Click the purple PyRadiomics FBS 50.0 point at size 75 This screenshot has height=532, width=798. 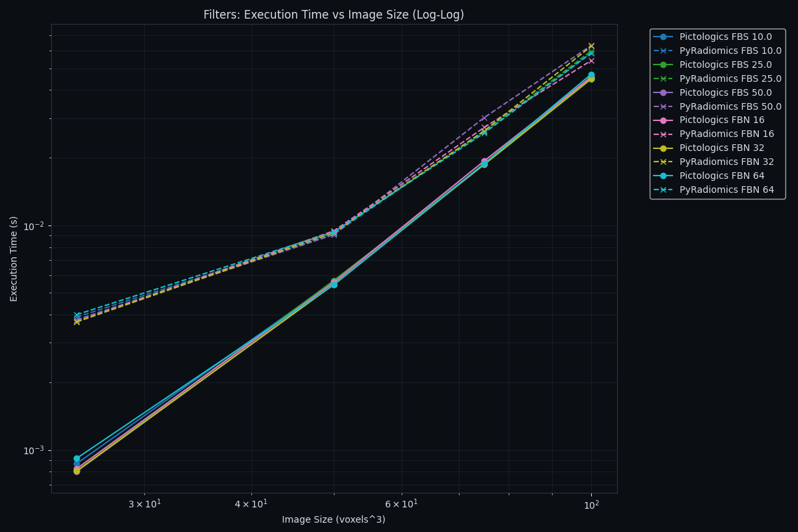[x=484, y=118]
